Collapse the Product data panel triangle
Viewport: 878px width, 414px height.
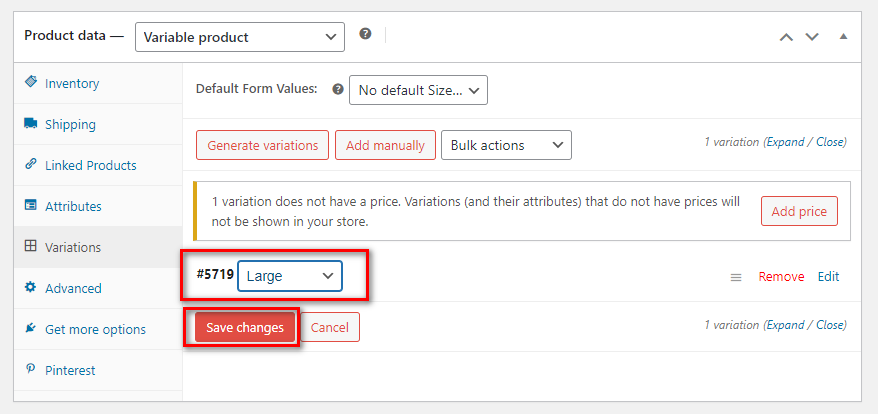pyautogui.click(x=843, y=37)
